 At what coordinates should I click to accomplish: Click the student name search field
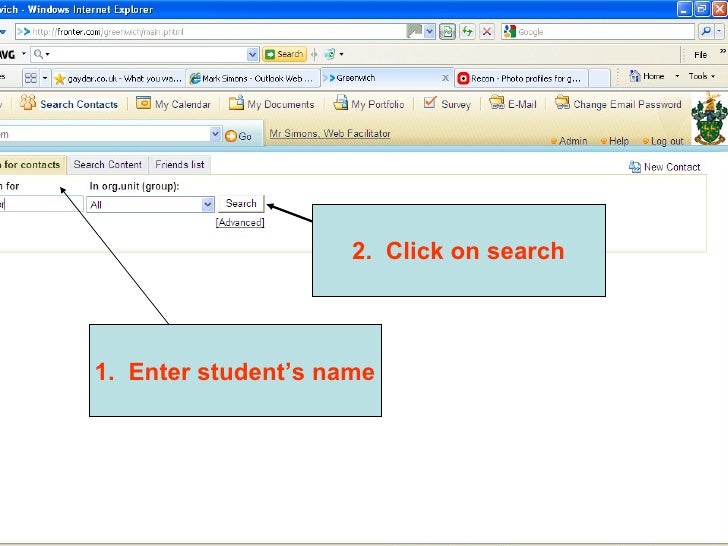(x=41, y=204)
